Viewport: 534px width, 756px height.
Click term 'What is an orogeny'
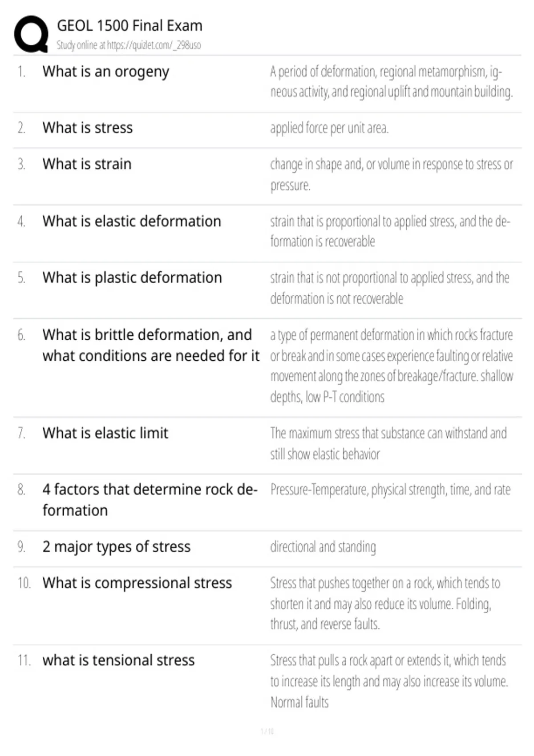[x=106, y=72]
